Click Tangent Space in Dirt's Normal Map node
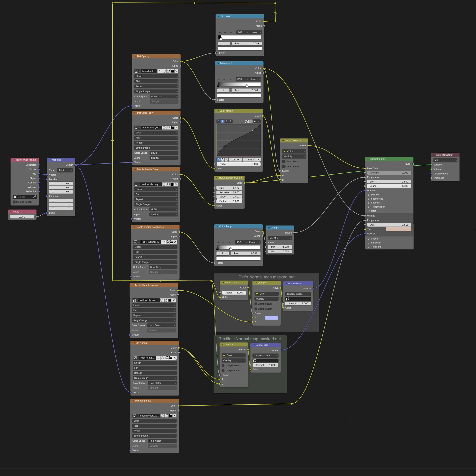The image size is (476, 476). [x=298, y=294]
